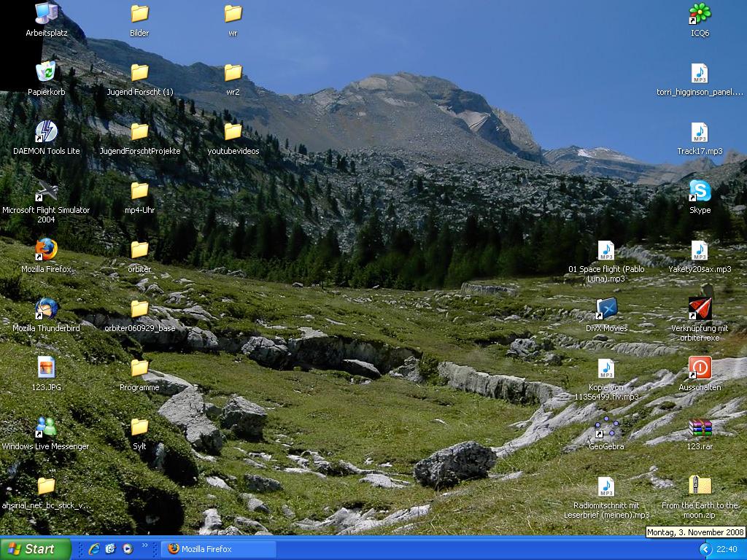
Task: Click the GeoGebra shortcut icon
Action: point(606,428)
